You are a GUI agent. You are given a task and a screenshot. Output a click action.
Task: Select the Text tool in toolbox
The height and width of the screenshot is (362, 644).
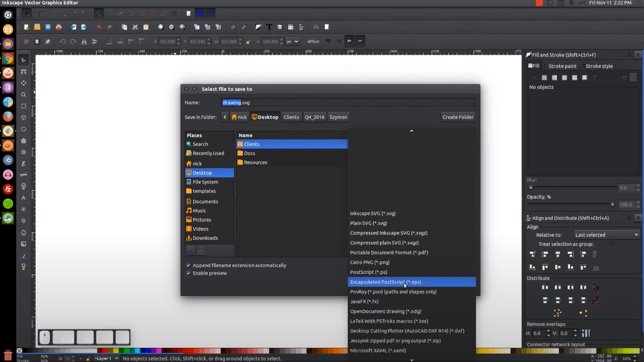point(23,198)
